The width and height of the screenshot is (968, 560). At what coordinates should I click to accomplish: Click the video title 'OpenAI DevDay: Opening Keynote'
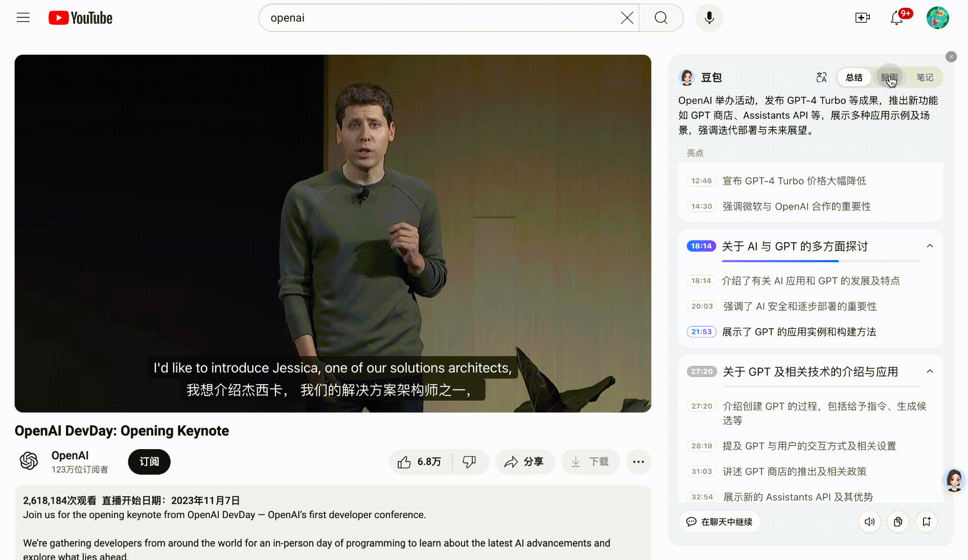122,431
